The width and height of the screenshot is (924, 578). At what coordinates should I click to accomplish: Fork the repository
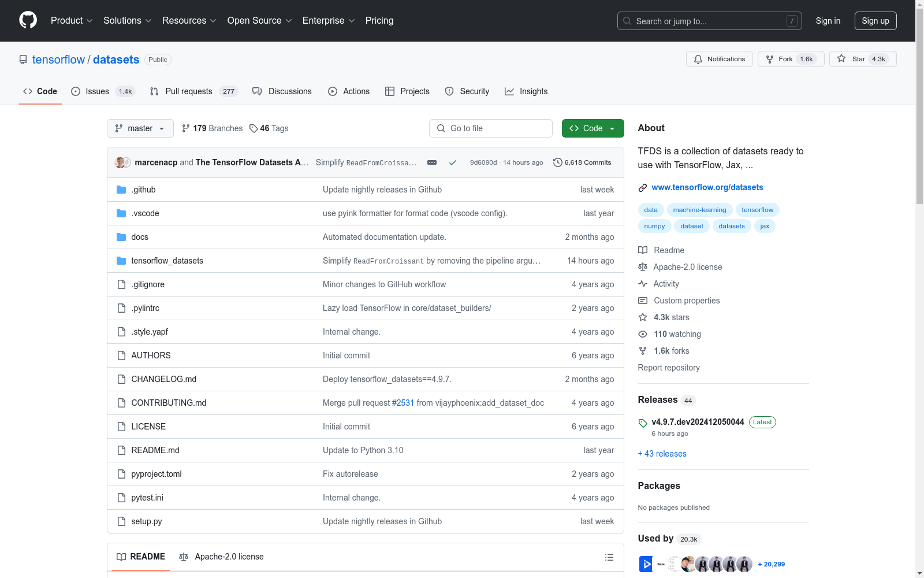coord(791,59)
